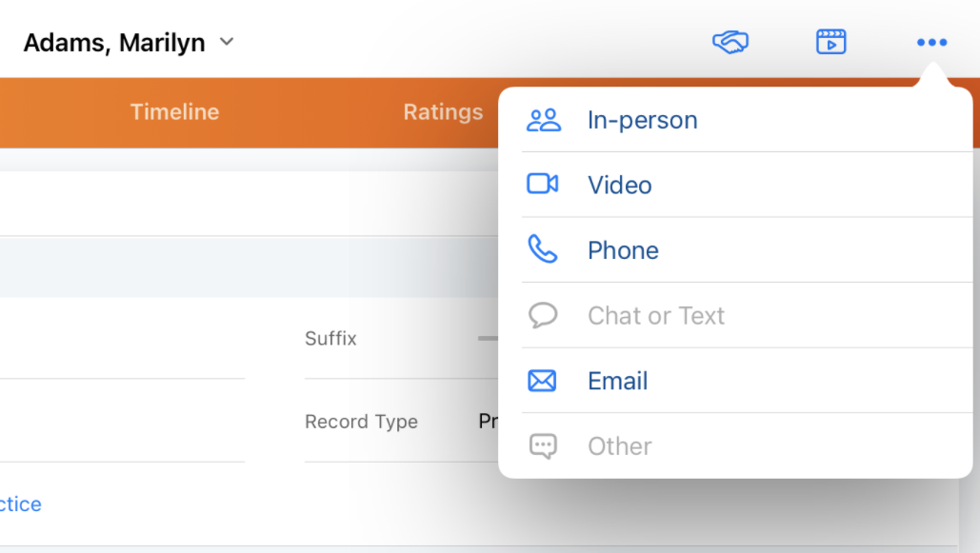980x553 pixels.
Task: Click the phone handset icon
Action: click(x=543, y=250)
